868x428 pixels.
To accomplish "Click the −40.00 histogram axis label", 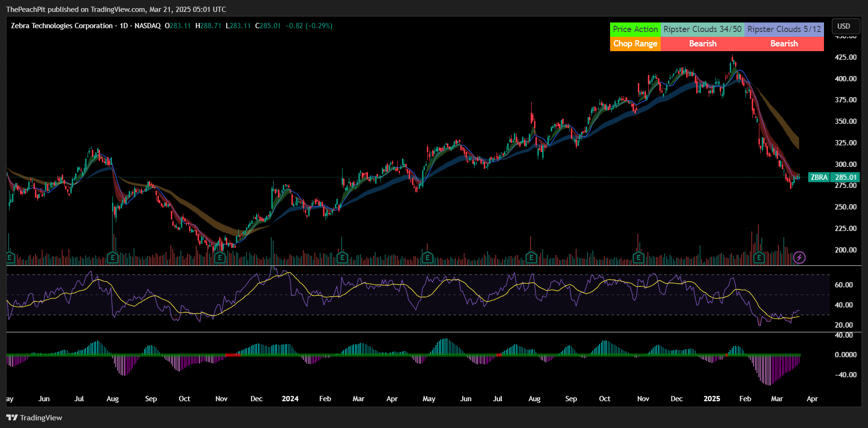I will pos(846,375).
